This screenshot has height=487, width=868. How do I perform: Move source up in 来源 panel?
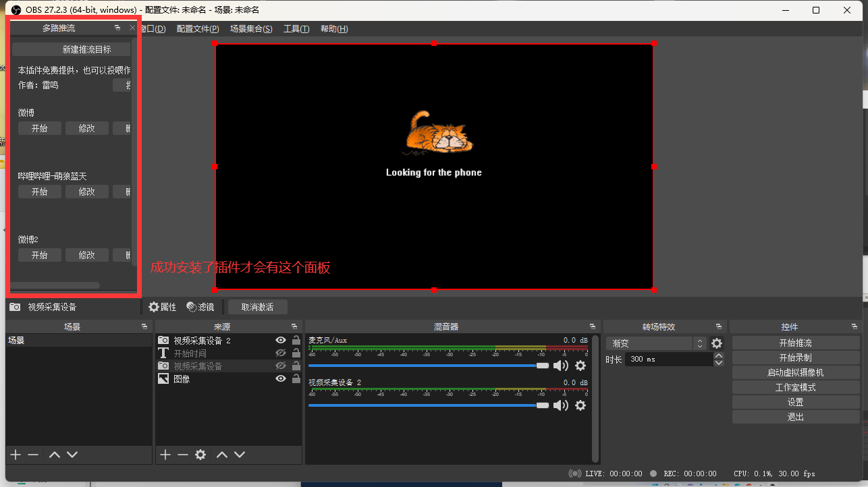point(222,455)
